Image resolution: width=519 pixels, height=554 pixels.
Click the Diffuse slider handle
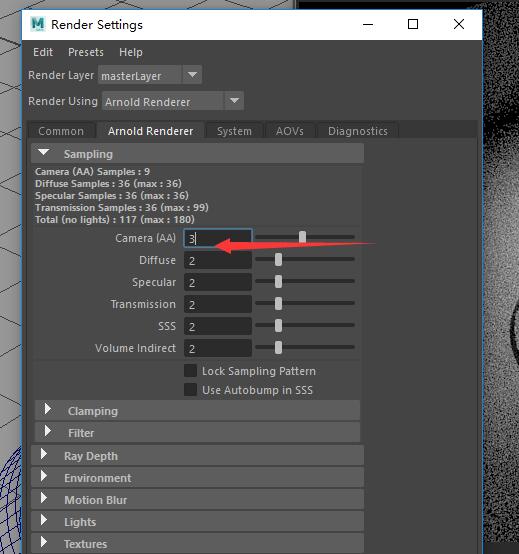click(278, 259)
